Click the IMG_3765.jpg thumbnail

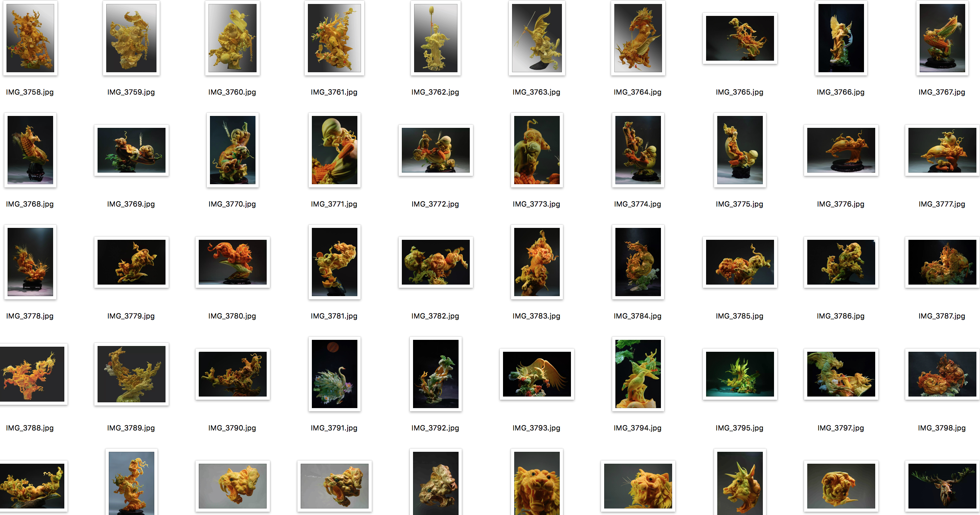click(x=740, y=38)
